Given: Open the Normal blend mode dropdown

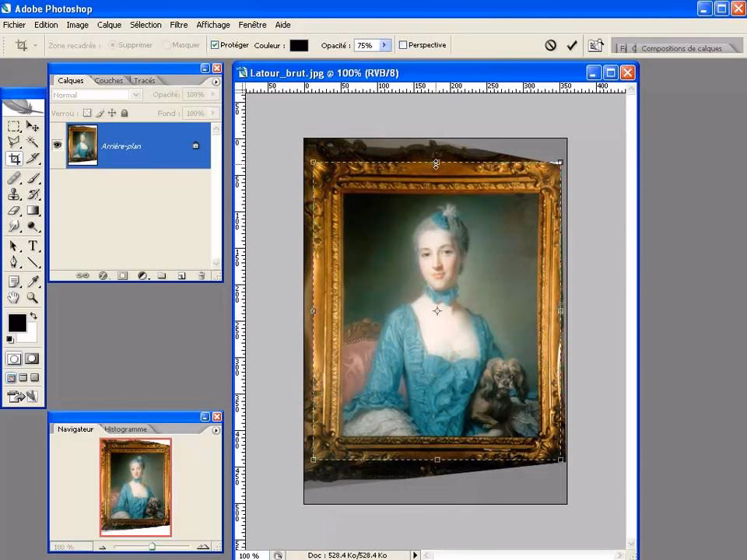Looking at the screenshot, I should (137, 94).
